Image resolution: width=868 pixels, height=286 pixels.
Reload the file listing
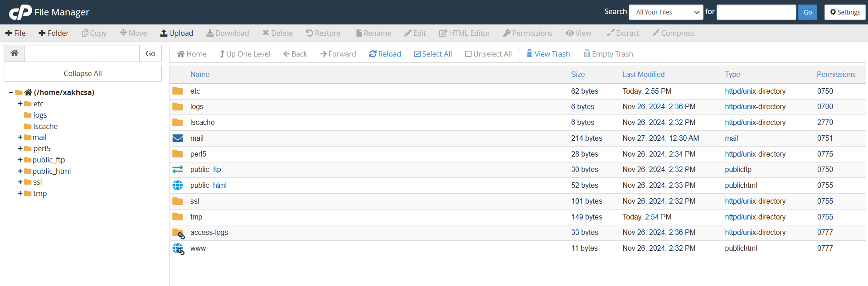(x=385, y=54)
